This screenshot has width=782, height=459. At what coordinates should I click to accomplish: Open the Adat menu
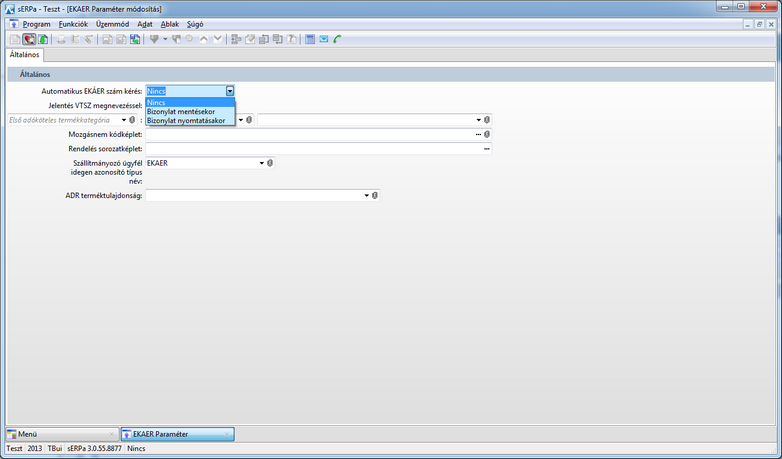145,24
